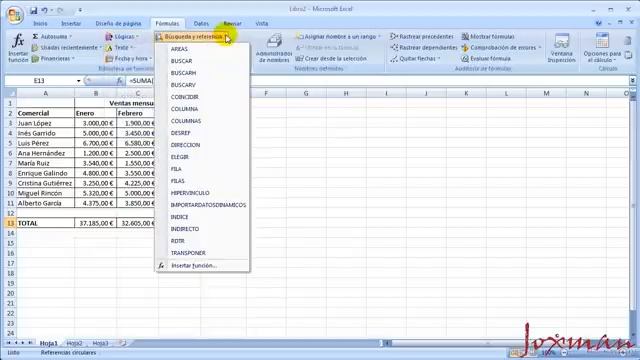This screenshot has width=640, height=360.
Task: Open Opciones para el cálculo
Action: pyautogui.click(x=602, y=48)
